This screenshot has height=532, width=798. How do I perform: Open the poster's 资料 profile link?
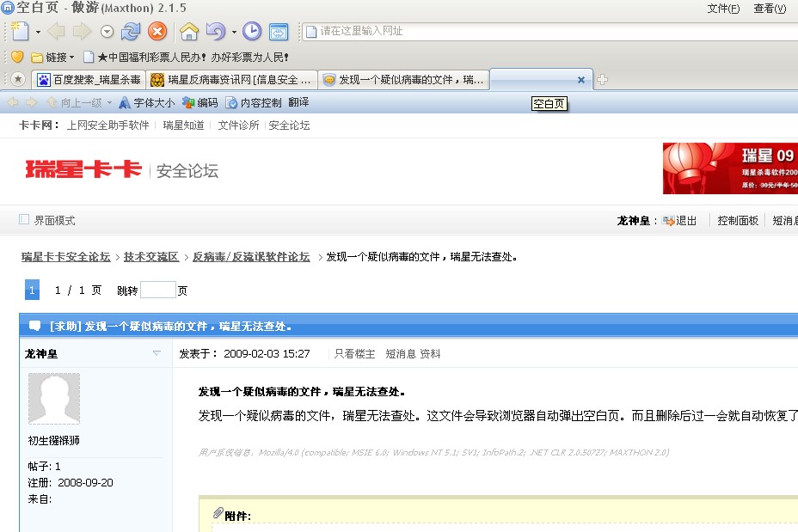[430, 354]
